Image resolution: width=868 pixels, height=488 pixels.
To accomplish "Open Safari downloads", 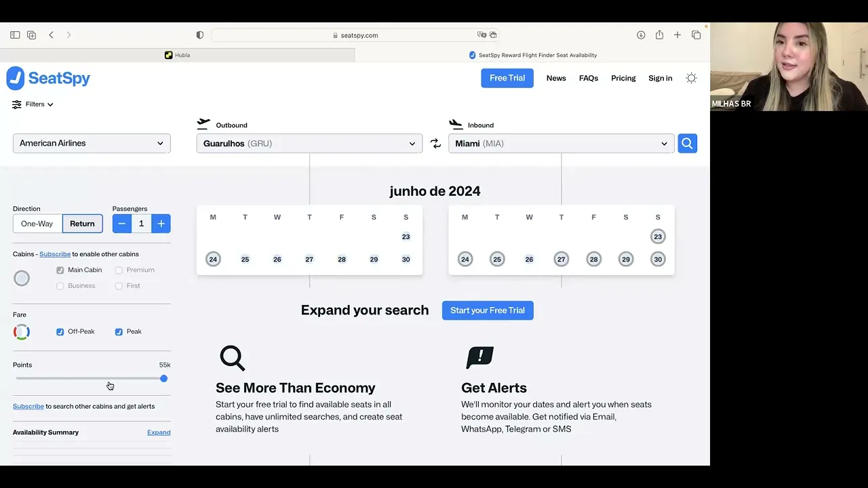I will coord(641,35).
